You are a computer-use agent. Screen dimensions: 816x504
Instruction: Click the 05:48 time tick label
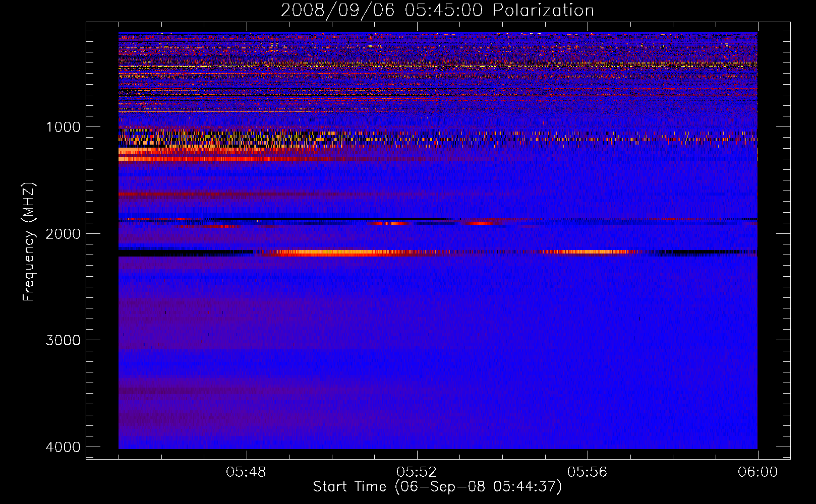[246, 472]
